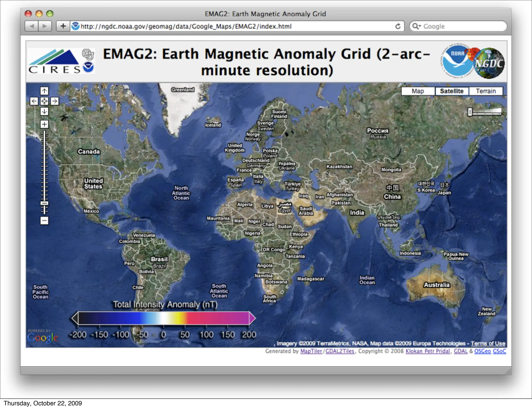Pan the map down with the arrow
This screenshot has height=409, width=532.
[44, 111]
